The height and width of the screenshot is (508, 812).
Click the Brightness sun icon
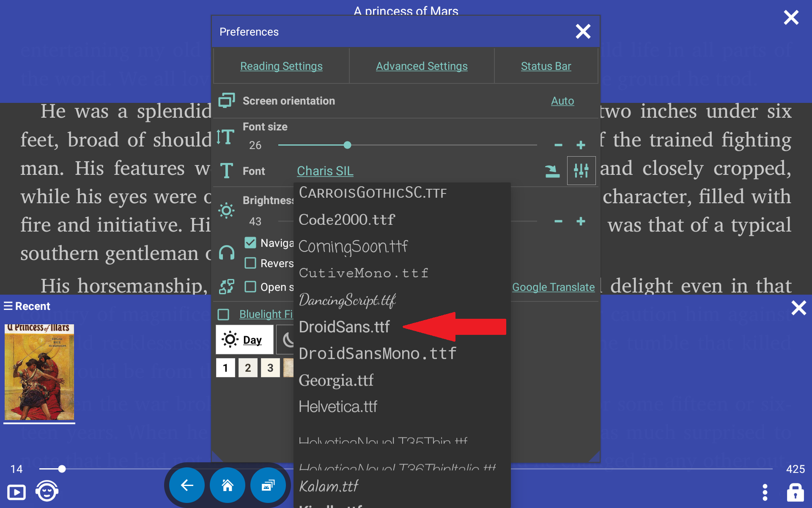(227, 210)
